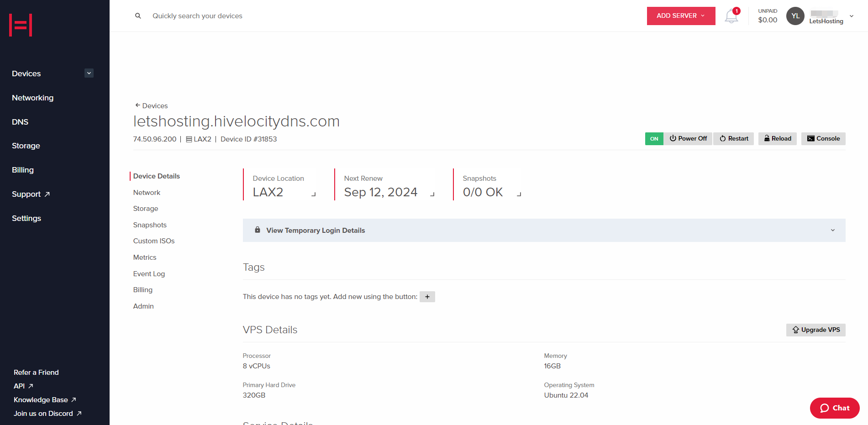Viewport: 868px width, 425px height.
Task: Click Refer a Friend link
Action: 36,373
